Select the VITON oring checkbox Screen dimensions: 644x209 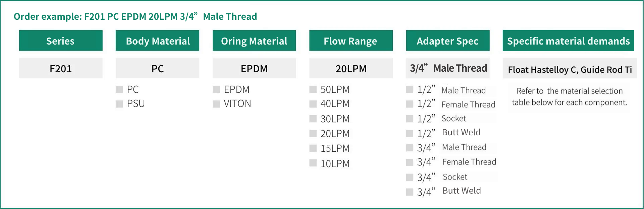coord(216,104)
